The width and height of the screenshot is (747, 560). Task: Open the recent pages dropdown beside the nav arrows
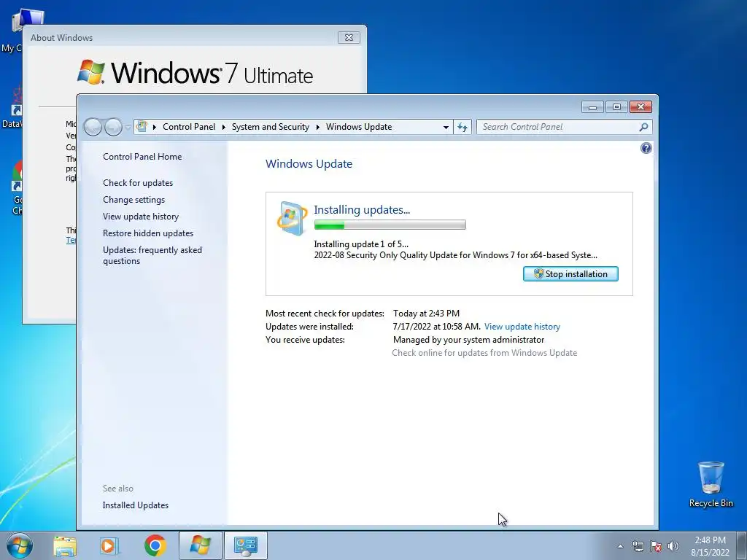[128, 128]
